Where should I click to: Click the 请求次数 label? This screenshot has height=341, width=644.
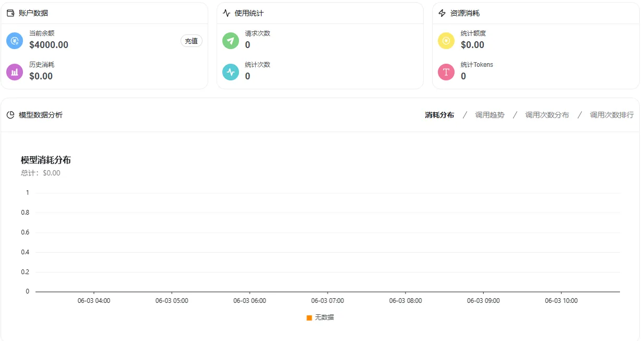(258, 33)
